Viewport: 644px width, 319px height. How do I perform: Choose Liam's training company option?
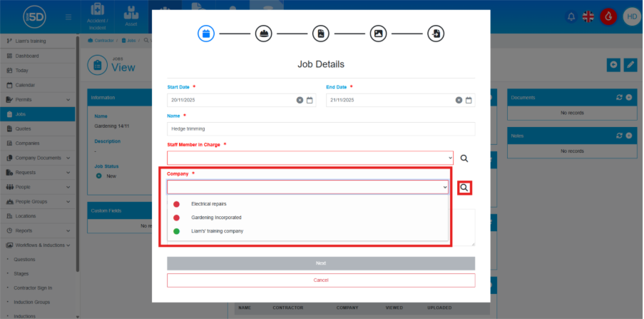[x=216, y=231]
